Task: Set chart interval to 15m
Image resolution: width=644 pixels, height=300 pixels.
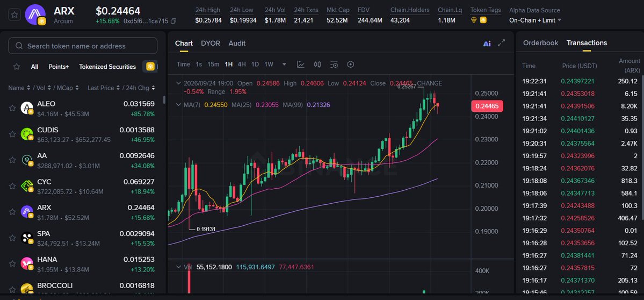Action: [213, 65]
